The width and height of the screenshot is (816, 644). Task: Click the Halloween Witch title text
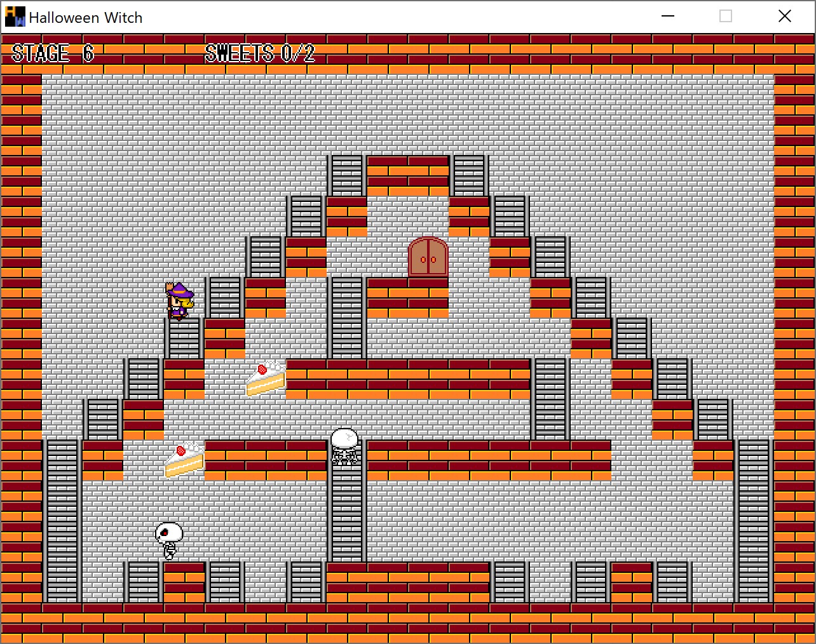86,18
